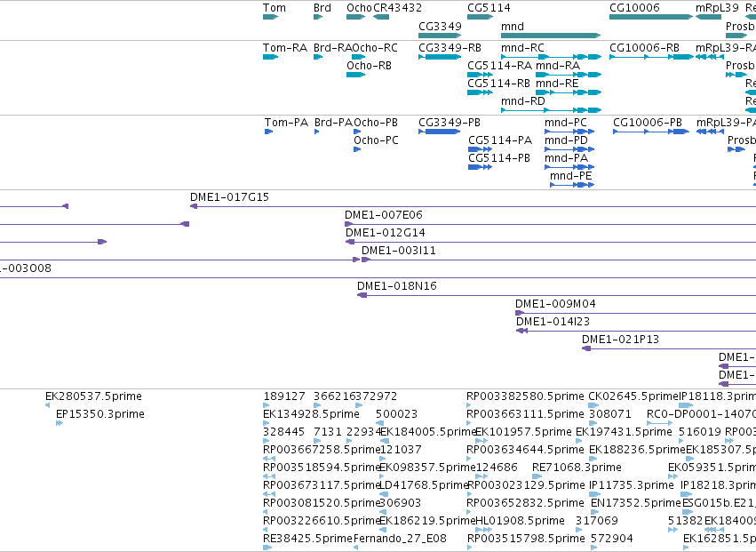756x552 pixels.
Task: Select the mnd-PE protein label
Action: [x=571, y=176]
